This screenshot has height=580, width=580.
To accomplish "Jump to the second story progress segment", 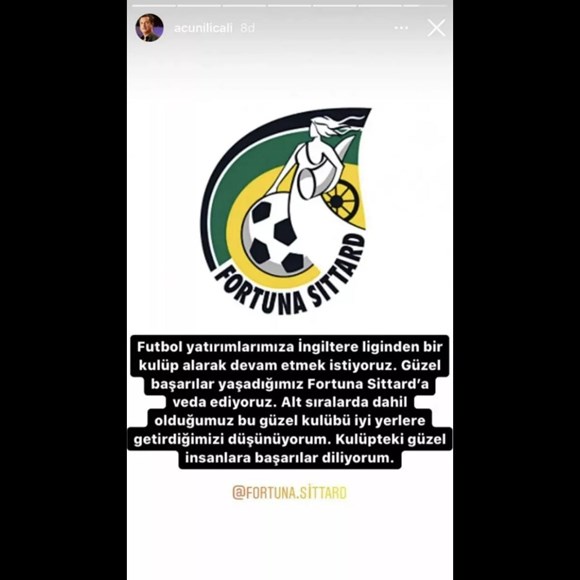I will coord(199,6).
